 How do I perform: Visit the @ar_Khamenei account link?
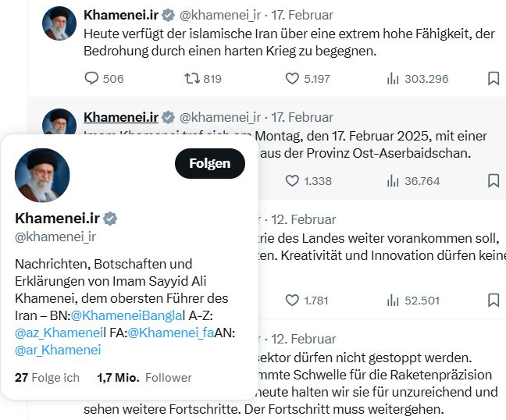[x=58, y=350]
